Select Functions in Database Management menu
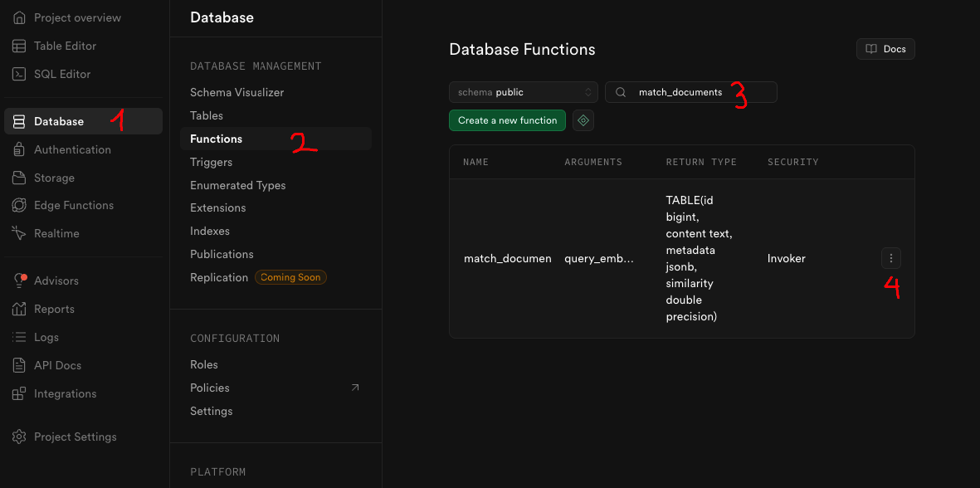This screenshot has width=980, height=488. [x=217, y=139]
